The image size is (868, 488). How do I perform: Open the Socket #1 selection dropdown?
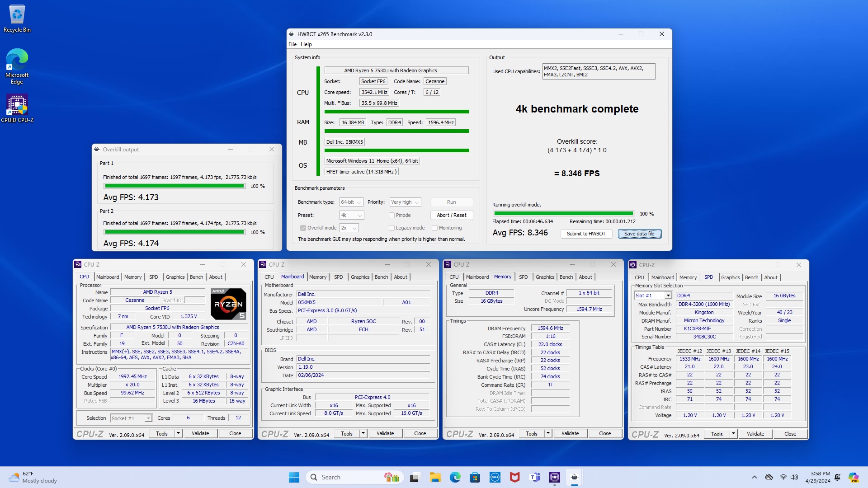tap(131, 418)
